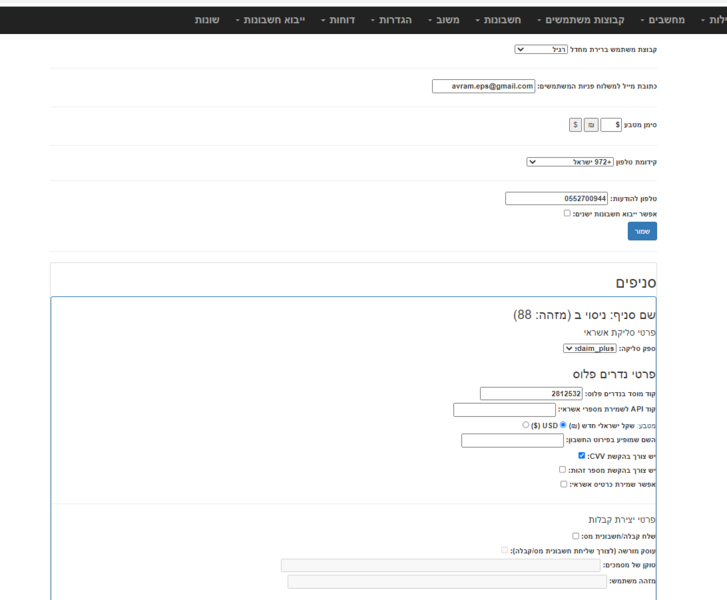This screenshot has width=727, height=600.
Task: Click the currency symbol input field
Action: coord(611,125)
